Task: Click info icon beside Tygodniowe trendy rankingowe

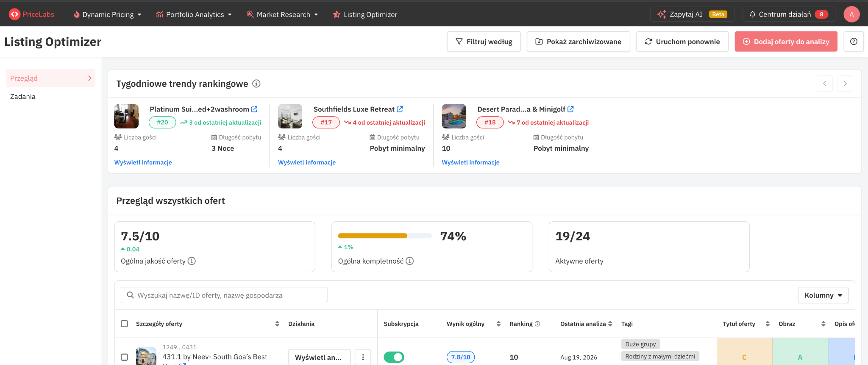Action: (256, 84)
